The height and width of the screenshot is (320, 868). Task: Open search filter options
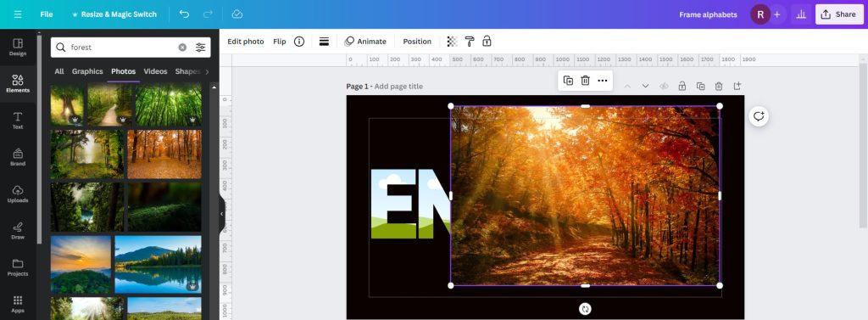[200, 48]
